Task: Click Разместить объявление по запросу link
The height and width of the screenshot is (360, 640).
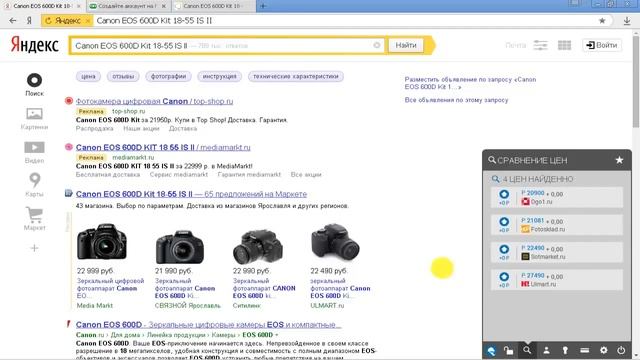Action: coord(470,83)
